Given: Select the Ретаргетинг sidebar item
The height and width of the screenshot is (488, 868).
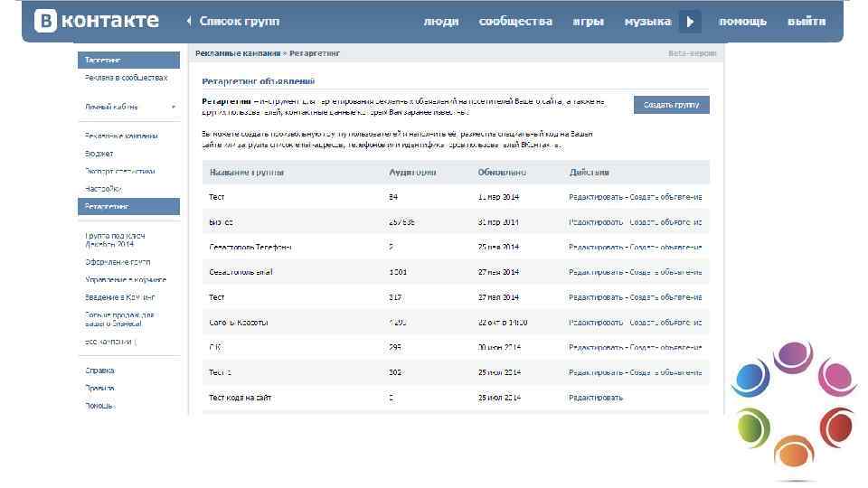Looking at the screenshot, I should click(128, 206).
